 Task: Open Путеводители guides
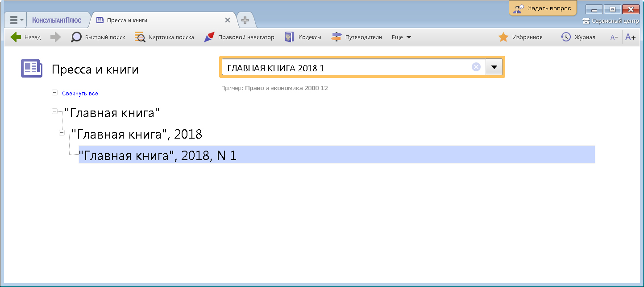357,37
